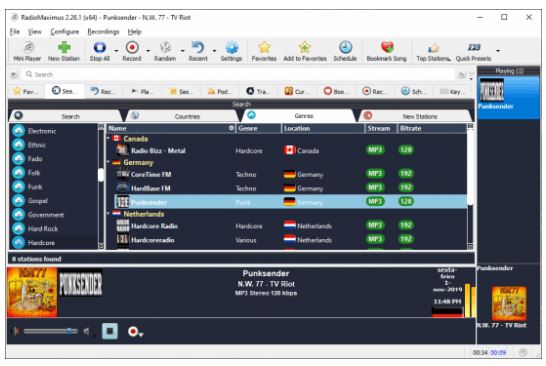Screen dimensions: 546x366
Task: Open the Stop All dropdown arrow
Action: coord(116,51)
